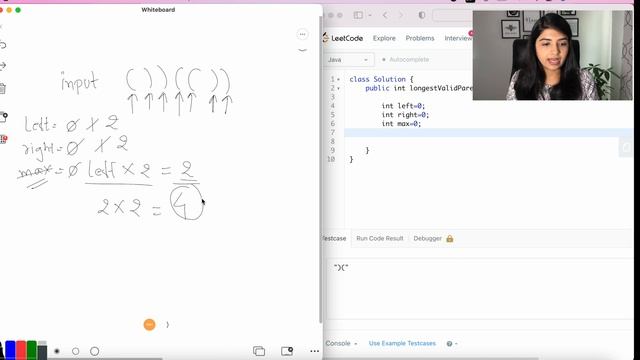640x360 pixels.
Task: Open the Problems page on LeetCode
Action: point(420,38)
